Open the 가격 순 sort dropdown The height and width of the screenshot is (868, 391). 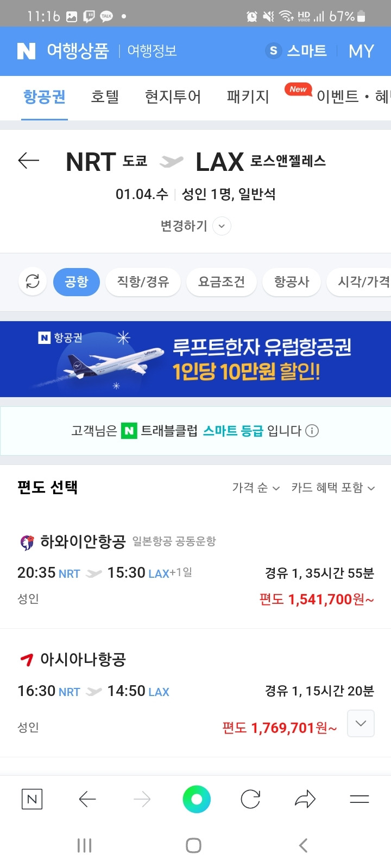point(256,488)
